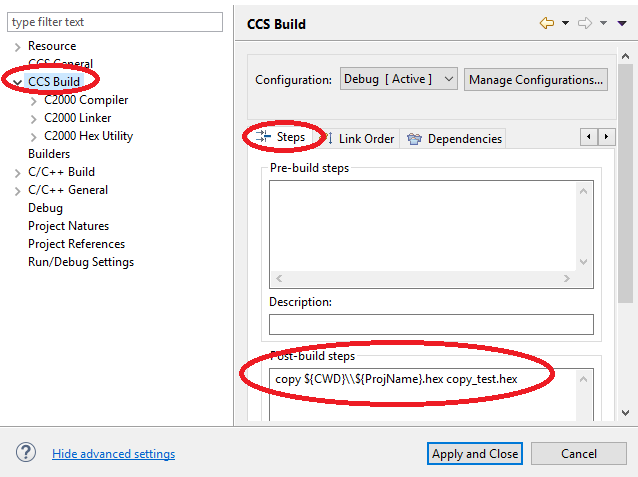Screen dimensions: 638x477
Task: Click Manage Configurations button
Action: coord(536,79)
